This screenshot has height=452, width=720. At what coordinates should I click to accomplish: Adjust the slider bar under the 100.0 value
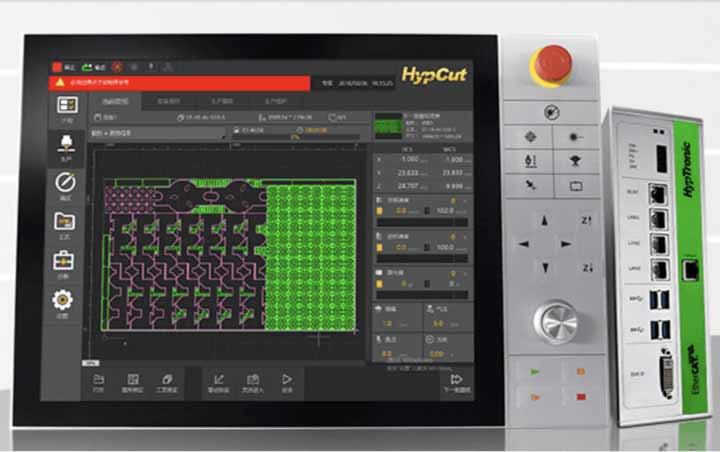pyautogui.click(x=422, y=259)
